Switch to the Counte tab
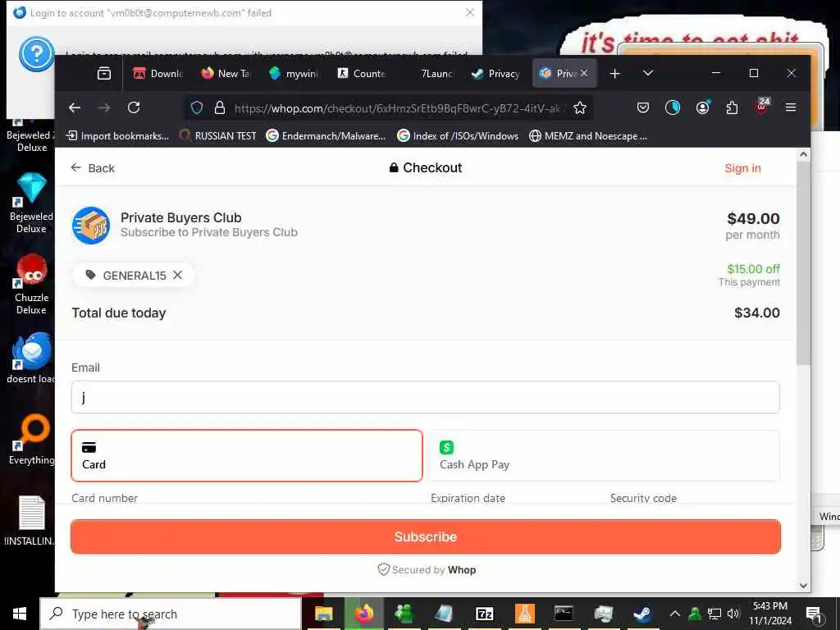Viewport: 840px width, 630px height. click(x=361, y=73)
